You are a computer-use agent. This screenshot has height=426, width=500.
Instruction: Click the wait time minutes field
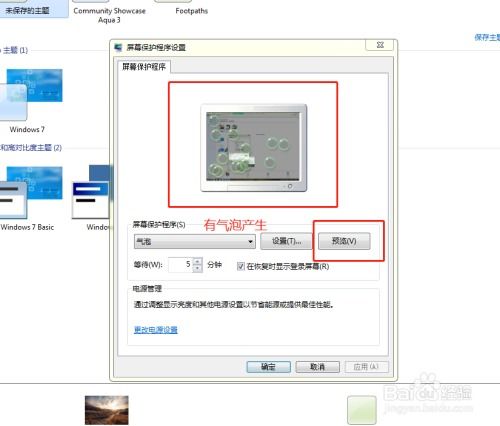pos(180,265)
